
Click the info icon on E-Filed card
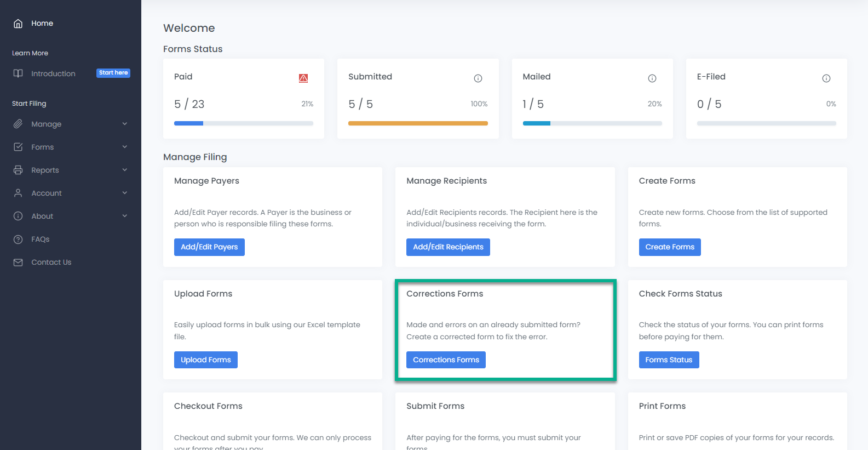pos(826,78)
